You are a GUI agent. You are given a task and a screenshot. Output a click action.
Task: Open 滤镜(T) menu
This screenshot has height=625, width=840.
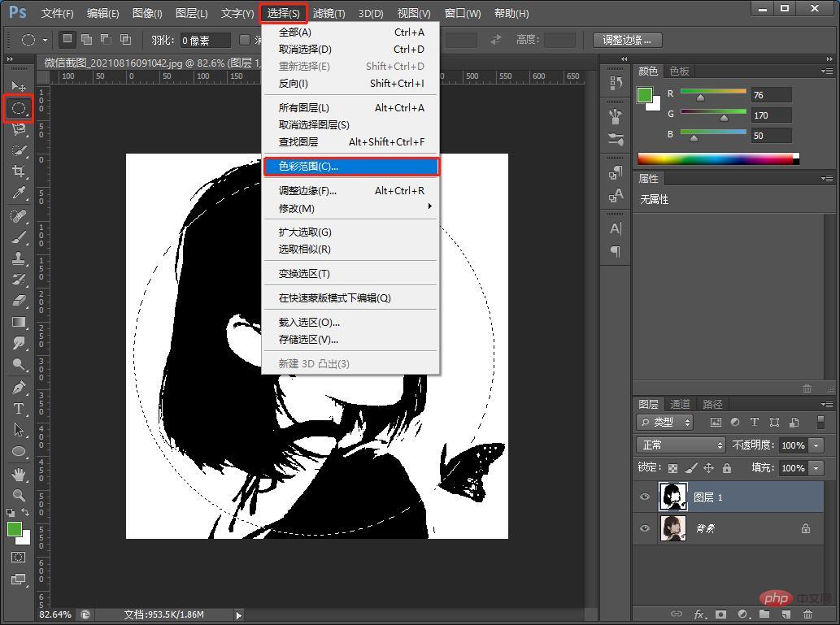(329, 13)
